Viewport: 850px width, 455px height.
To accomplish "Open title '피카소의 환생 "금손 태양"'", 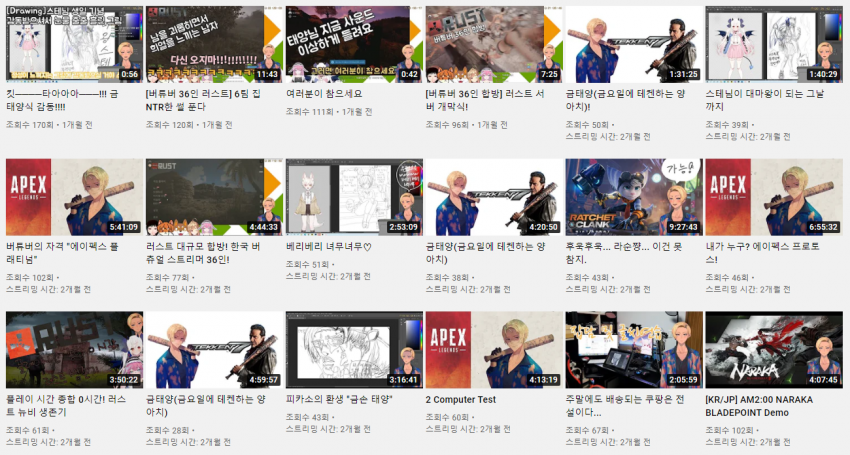I will pos(339,400).
